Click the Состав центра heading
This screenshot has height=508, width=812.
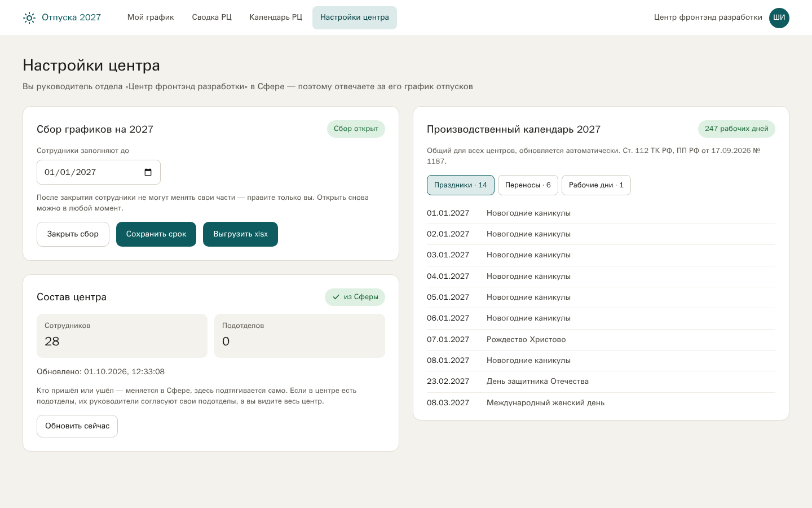(x=72, y=297)
